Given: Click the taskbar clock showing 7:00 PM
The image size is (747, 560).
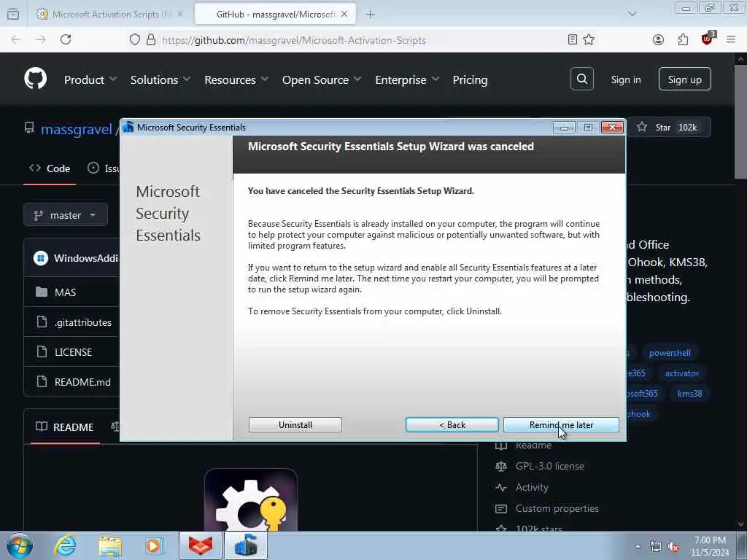Looking at the screenshot, I should 710,546.
